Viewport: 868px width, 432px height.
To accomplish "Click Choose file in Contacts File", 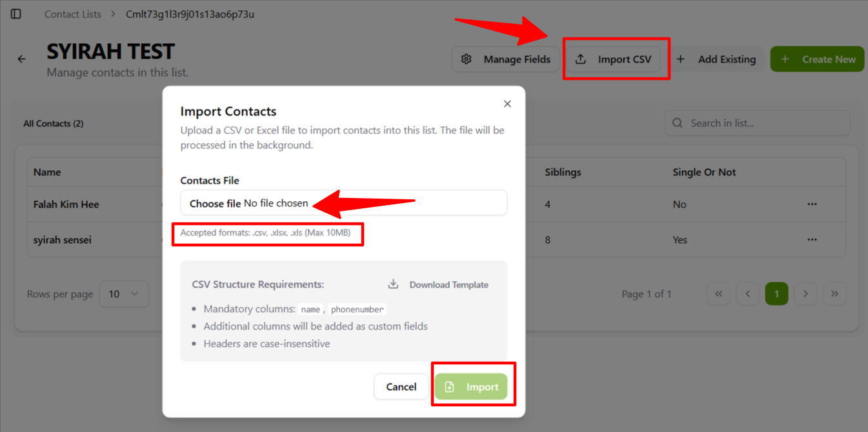I will point(216,204).
